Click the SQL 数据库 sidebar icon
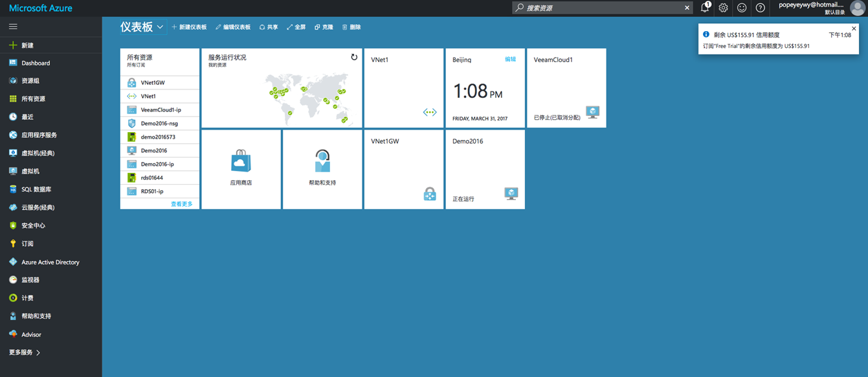This screenshot has width=868, height=377. coord(13,190)
